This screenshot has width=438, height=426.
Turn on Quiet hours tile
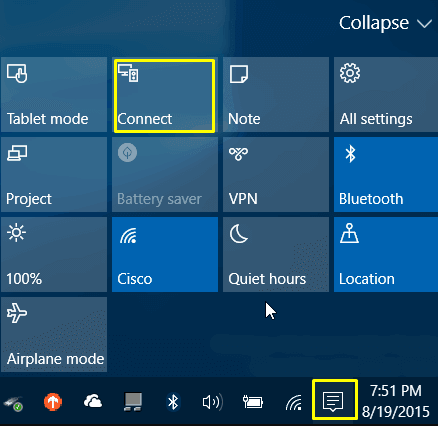(x=276, y=254)
